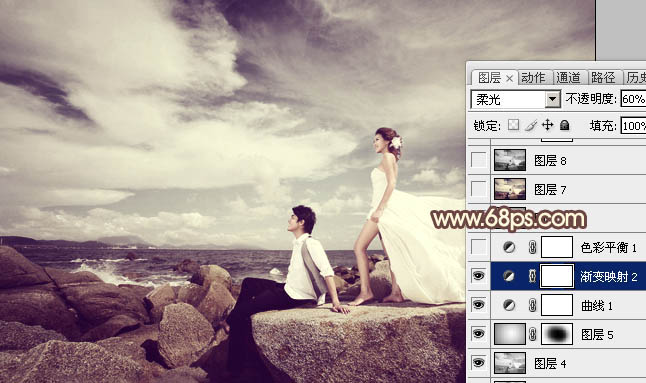Switch to the 图层 tab
This screenshot has height=383, width=646.
pyautogui.click(x=490, y=78)
